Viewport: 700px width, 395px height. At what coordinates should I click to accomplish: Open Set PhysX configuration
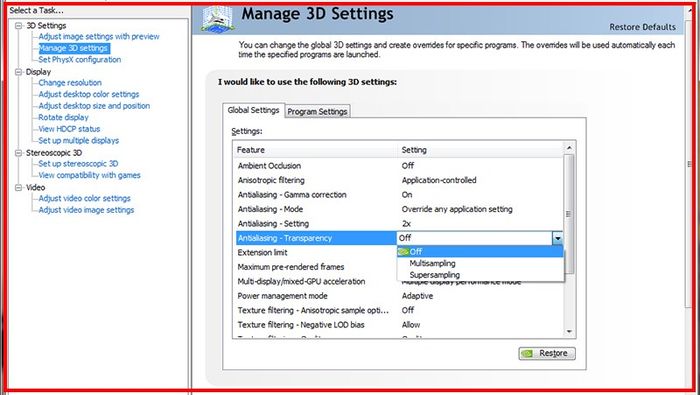79,60
